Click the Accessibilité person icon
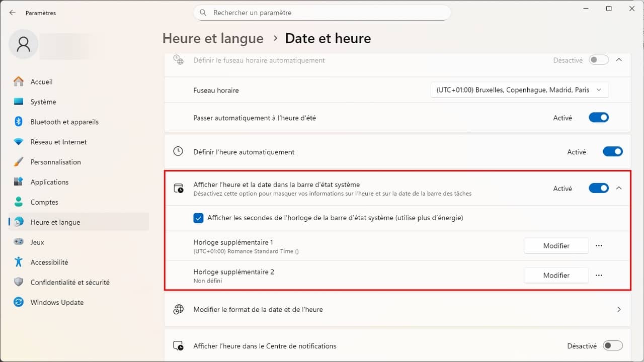Viewport: 644px width, 362px height. 19,262
